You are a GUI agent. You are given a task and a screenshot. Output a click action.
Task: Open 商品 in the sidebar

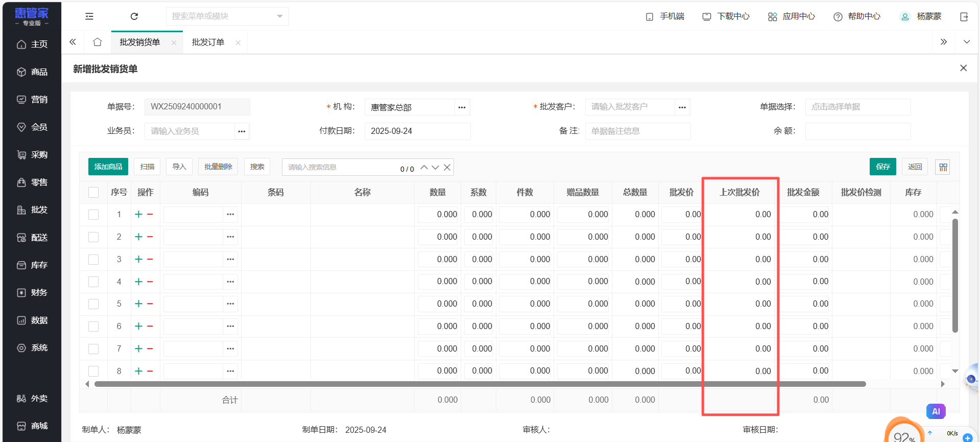point(32,72)
